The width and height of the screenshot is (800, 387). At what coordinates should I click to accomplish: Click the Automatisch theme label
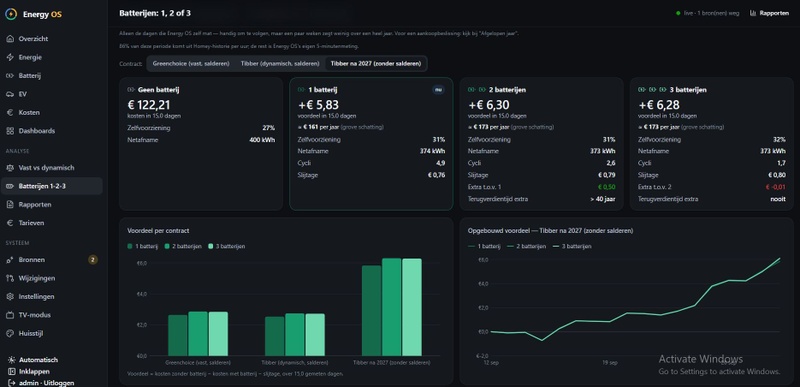pyautogui.click(x=38, y=359)
